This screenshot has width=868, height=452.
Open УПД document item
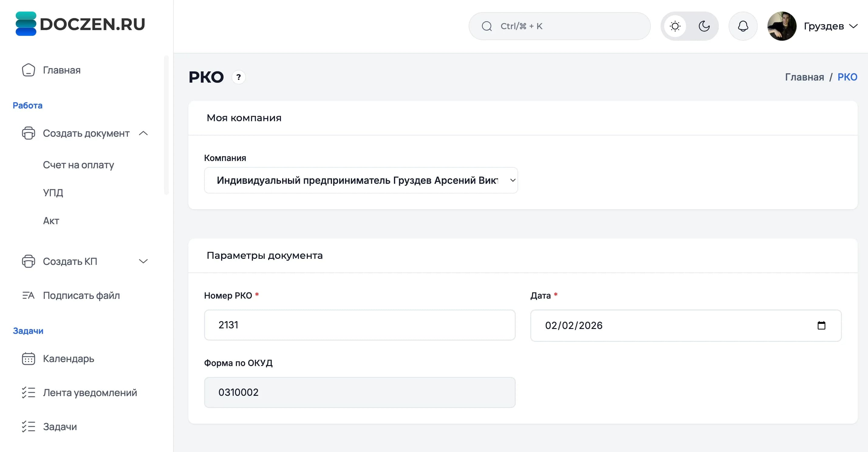tap(53, 193)
